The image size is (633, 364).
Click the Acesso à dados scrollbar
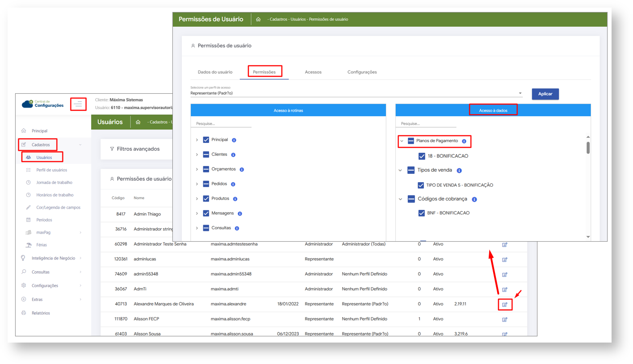pos(588,149)
